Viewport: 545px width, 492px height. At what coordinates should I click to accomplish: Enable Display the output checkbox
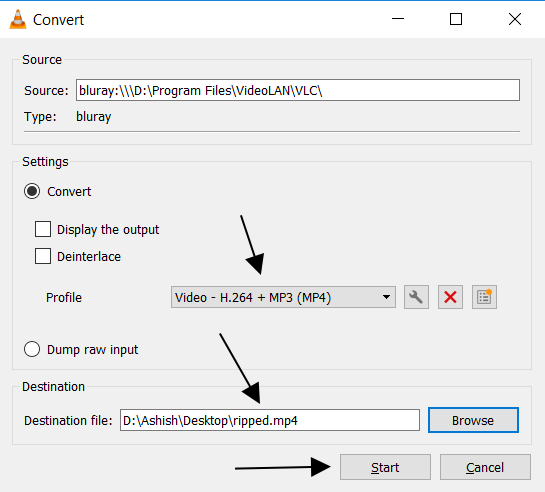point(43,229)
